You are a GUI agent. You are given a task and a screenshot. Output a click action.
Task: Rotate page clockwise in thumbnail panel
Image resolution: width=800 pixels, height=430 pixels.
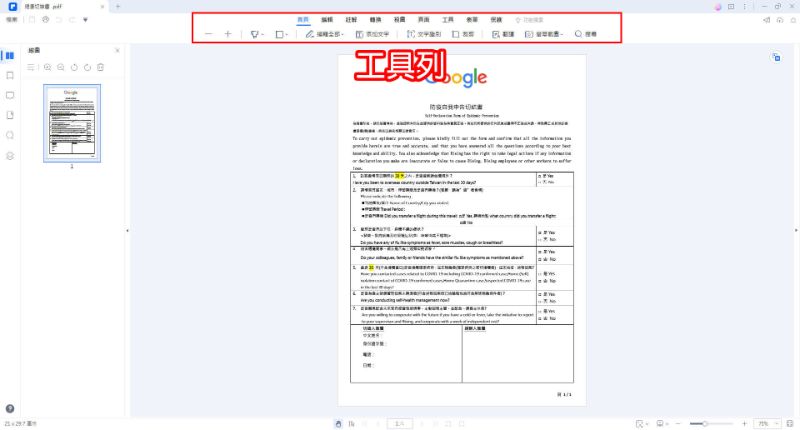click(87, 67)
